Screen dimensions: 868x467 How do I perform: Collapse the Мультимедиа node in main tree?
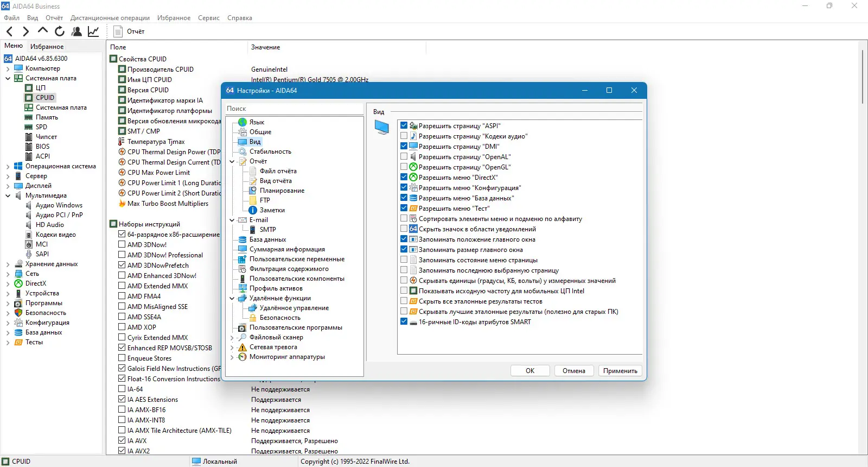tap(8, 195)
